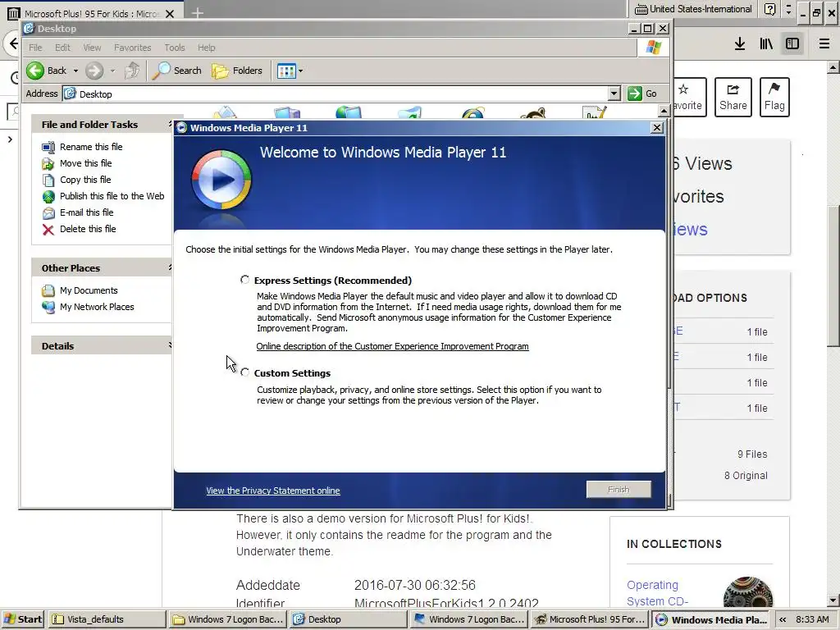
Task: Click the Publish to Web globe icon
Action: click(x=48, y=197)
